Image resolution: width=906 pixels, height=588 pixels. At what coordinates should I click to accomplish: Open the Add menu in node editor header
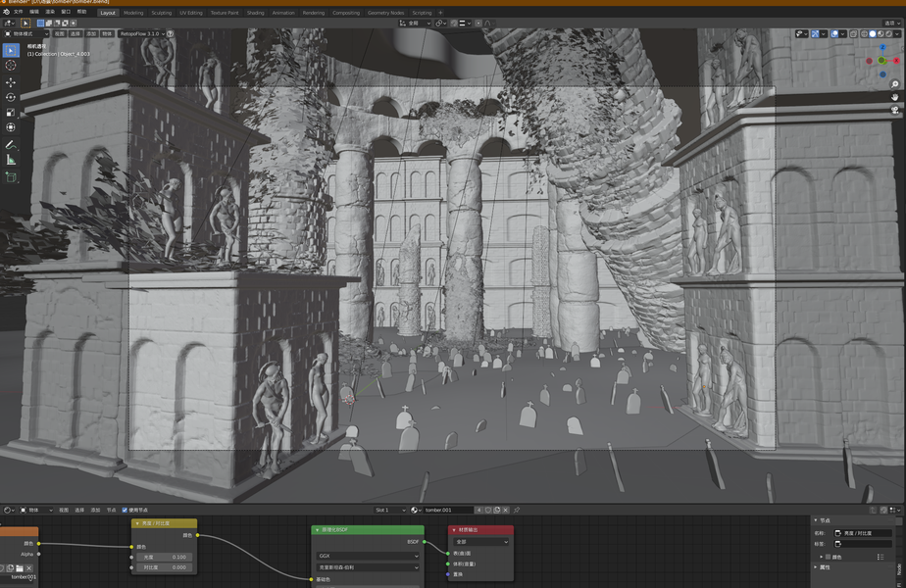click(x=95, y=510)
